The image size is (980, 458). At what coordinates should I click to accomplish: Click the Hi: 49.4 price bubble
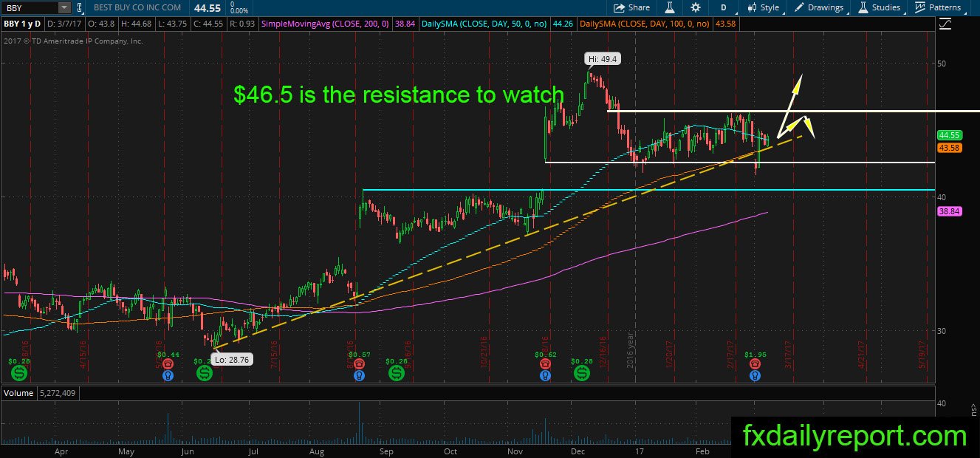[602, 58]
